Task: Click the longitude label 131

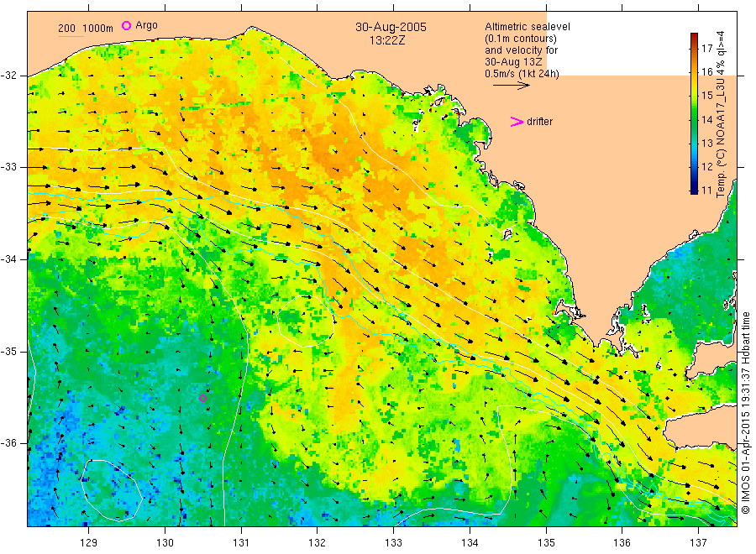Action: 241,543
